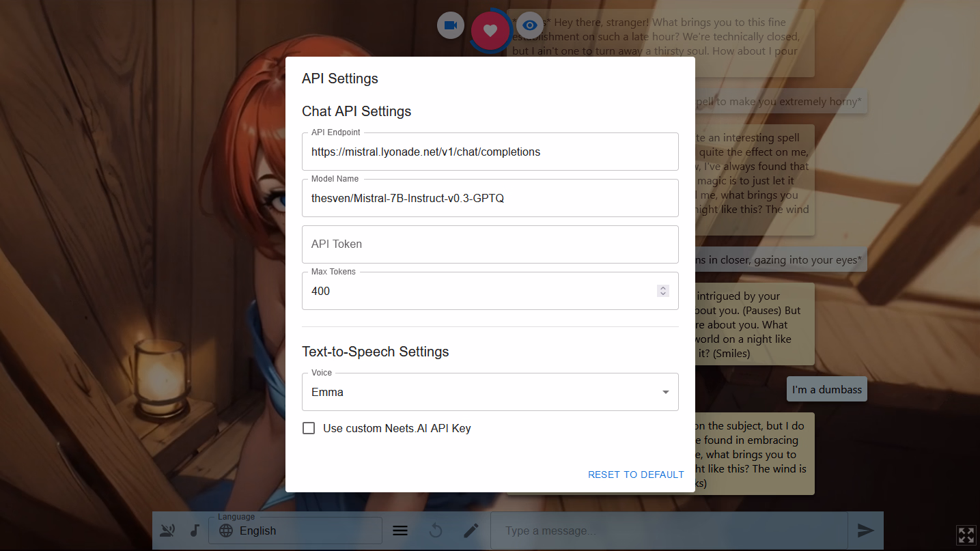
Task: Toggle the voice mute icon in bottom bar
Action: click(167, 531)
